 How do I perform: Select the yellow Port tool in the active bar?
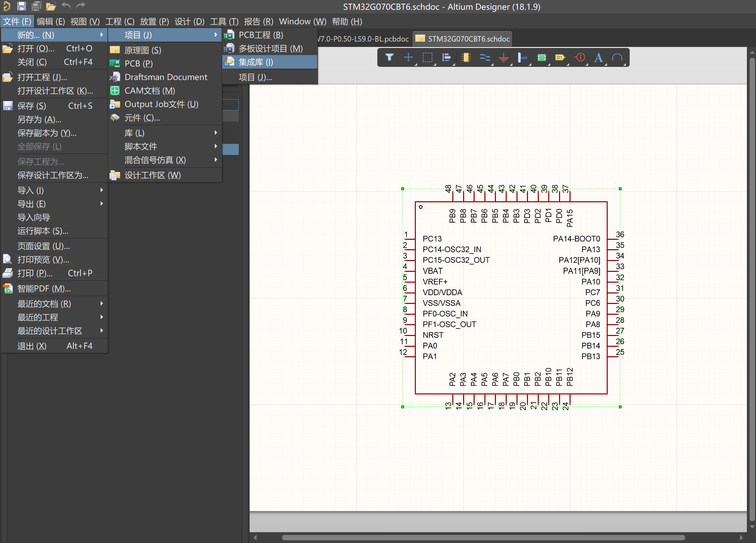tap(560, 57)
